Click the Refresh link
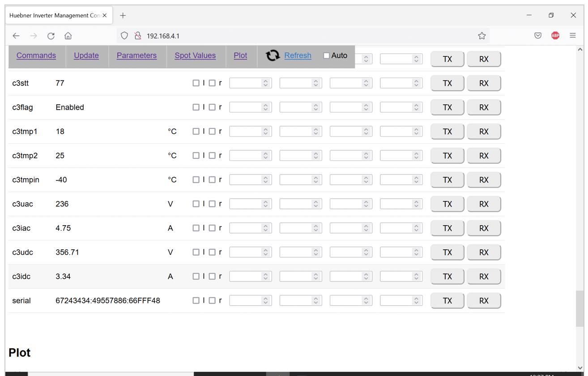This screenshot has width=588, height=376. (x=298, y=56)
